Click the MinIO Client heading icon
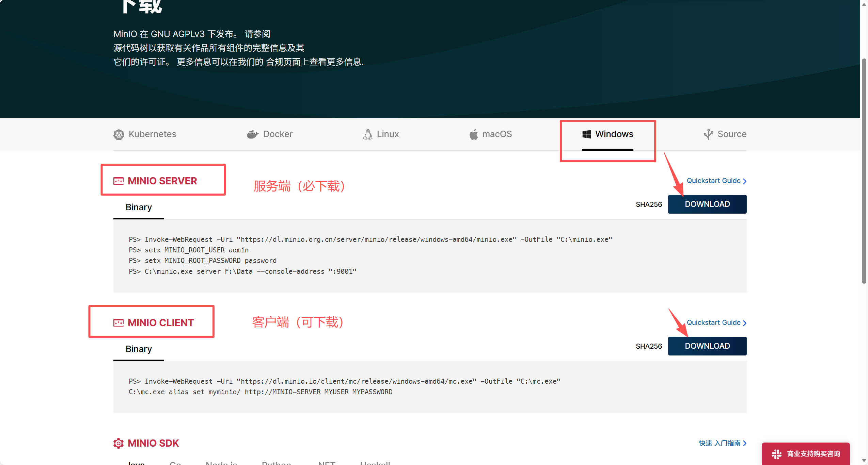This screenshot has height=465, width=868. pos(118,323)
